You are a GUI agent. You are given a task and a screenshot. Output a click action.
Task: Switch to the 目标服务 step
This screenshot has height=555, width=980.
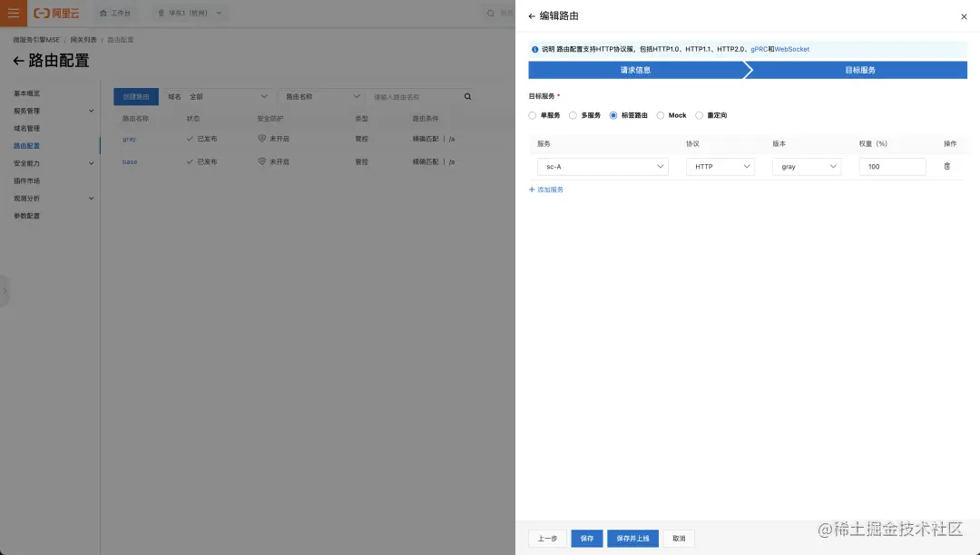pyautogui.click(x=859, y=70)
